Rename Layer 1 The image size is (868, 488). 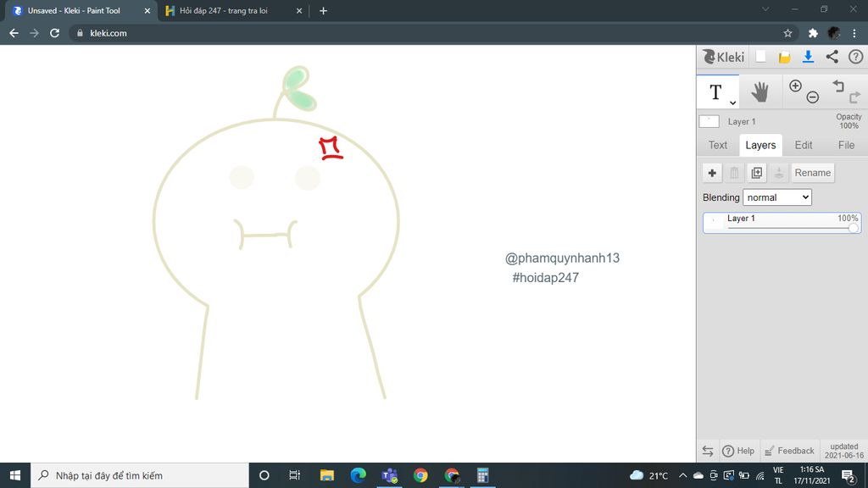click(x=812, y=172)
